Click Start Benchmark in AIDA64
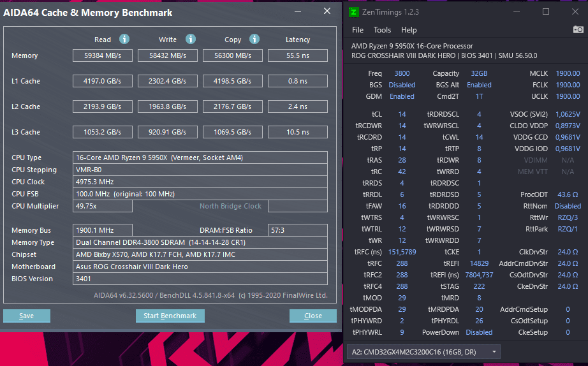 click(x=170, y=316)
